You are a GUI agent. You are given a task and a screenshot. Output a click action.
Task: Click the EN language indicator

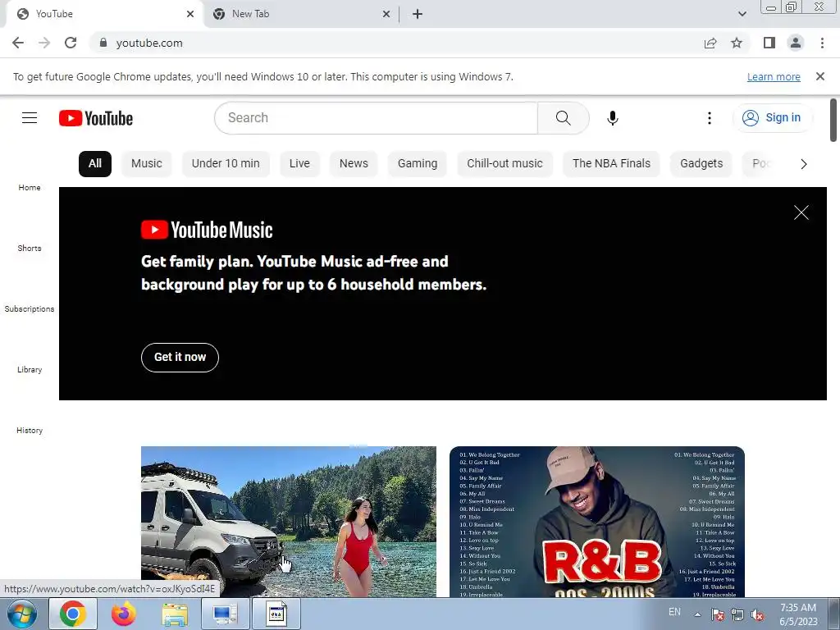pos(674,612)
